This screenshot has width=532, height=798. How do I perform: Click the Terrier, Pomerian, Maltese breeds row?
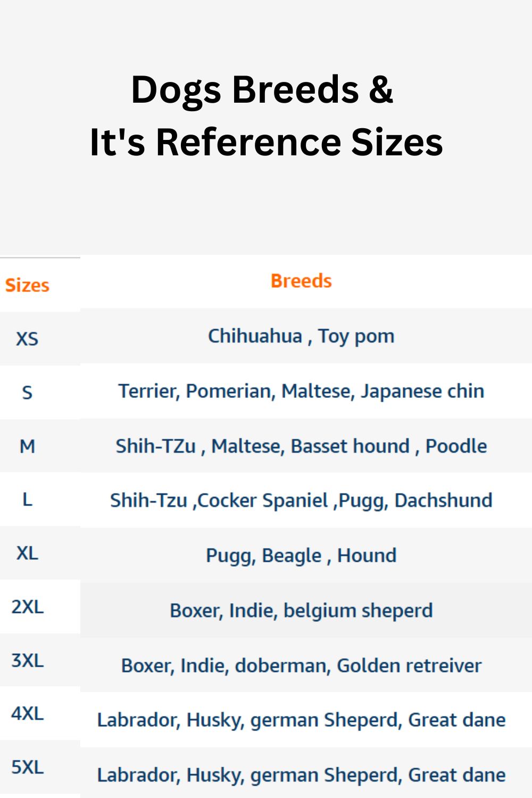301,391
